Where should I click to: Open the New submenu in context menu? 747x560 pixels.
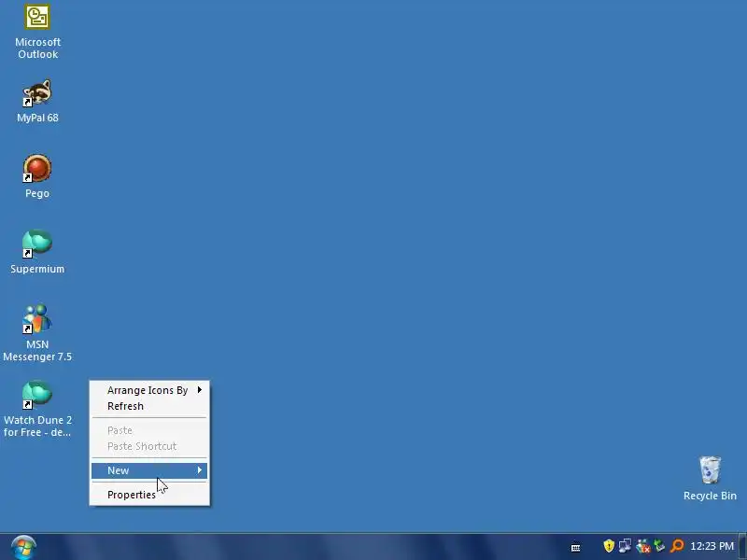pos(149,470)
